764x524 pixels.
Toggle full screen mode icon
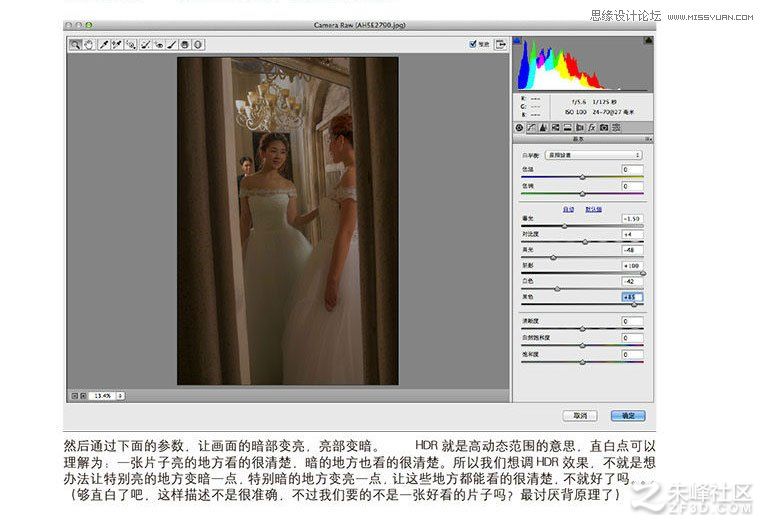point(500,44)
